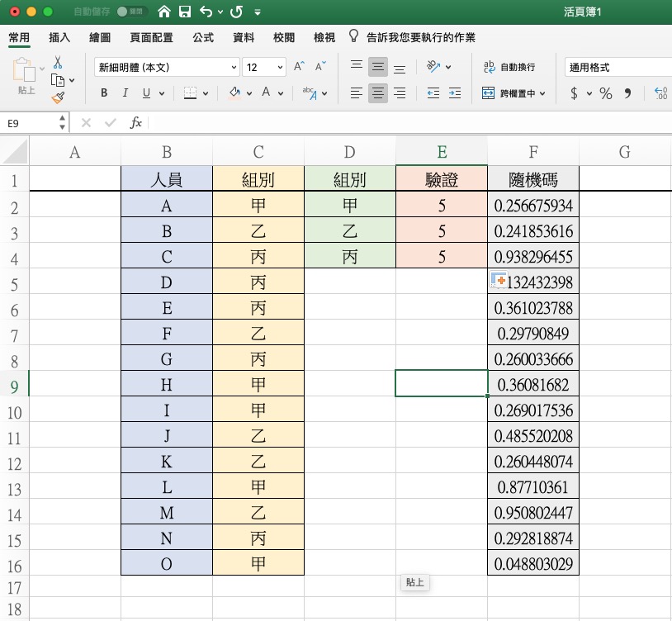
Task: Click the percent style icon
Action: (x=606, y=93)
